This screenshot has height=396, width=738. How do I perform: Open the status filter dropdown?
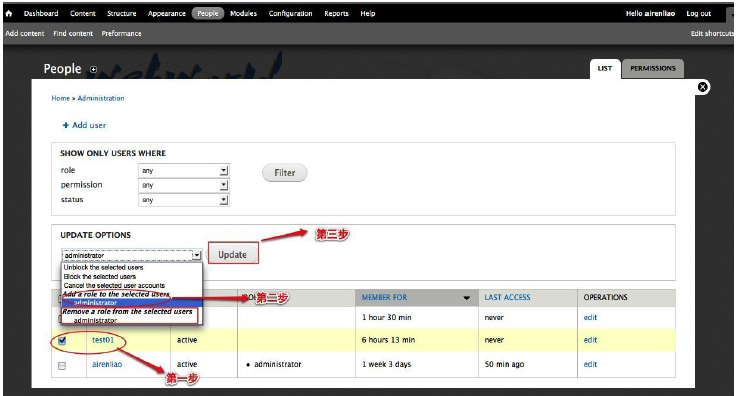(184, 200)
